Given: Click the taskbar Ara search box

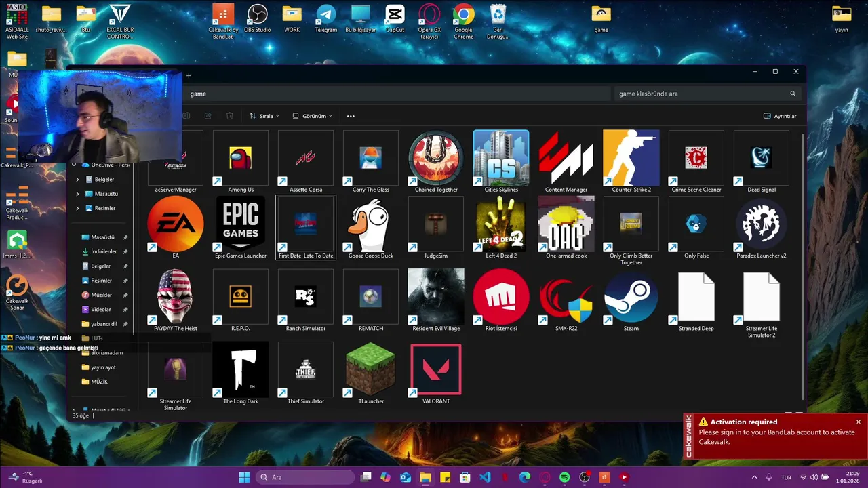Looking at the screenshot, I should pos(304,477).
